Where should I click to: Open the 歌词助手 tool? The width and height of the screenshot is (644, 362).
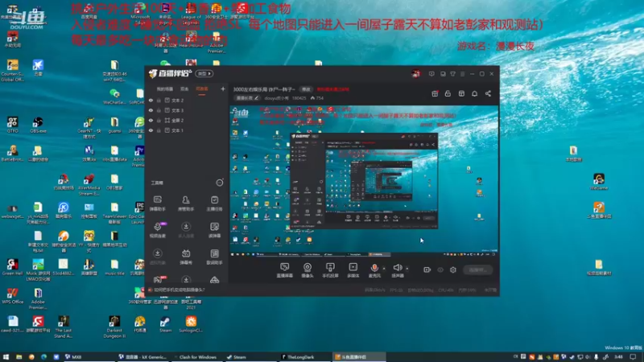[x=214, y=257]
